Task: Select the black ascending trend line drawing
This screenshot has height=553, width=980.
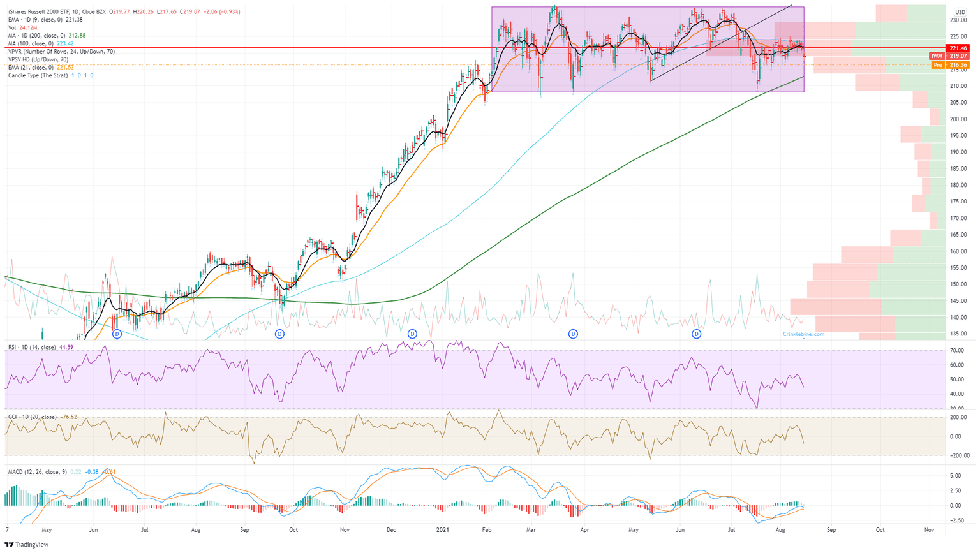Action: pyautogui.click(x=721, y=43)
